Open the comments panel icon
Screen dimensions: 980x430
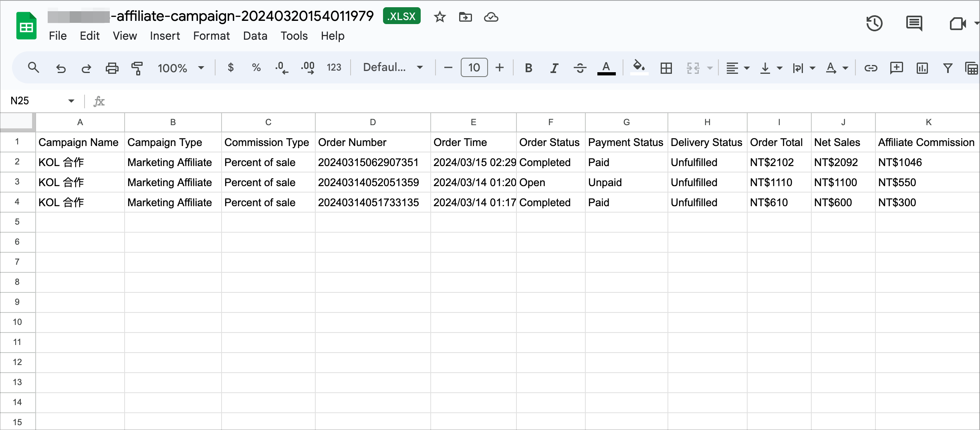coord(914,23)
